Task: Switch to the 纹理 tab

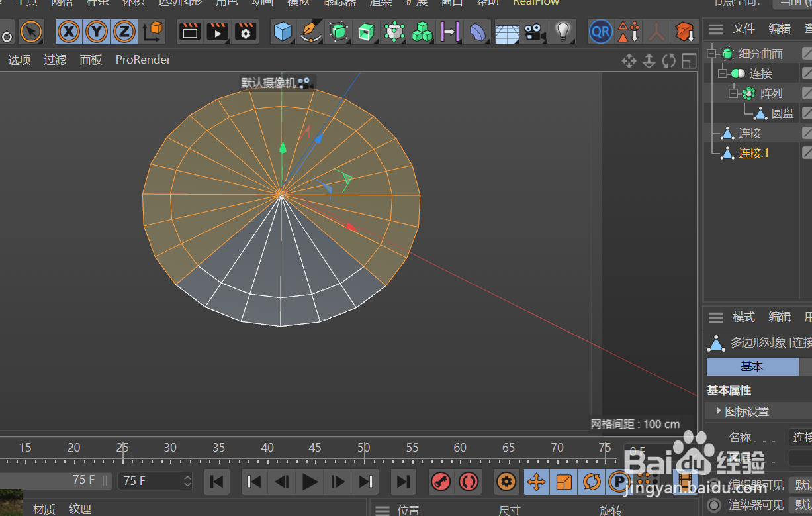Action: pyautogui.click(x=79, y=507)
